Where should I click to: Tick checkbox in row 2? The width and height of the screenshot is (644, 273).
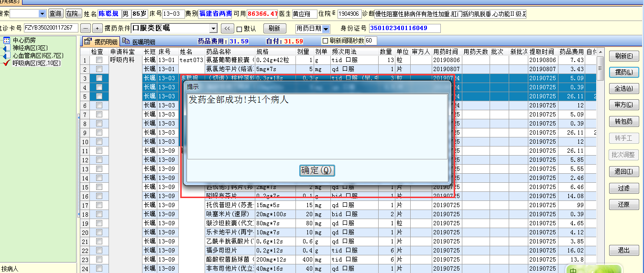click(x=99, y=69)
